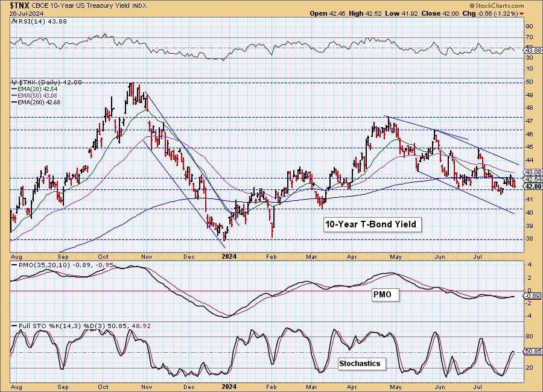The height and width of the screenshot is (392, 543).
Task: Click the Feb label under the price panel
Action: [x=271, y=257]
